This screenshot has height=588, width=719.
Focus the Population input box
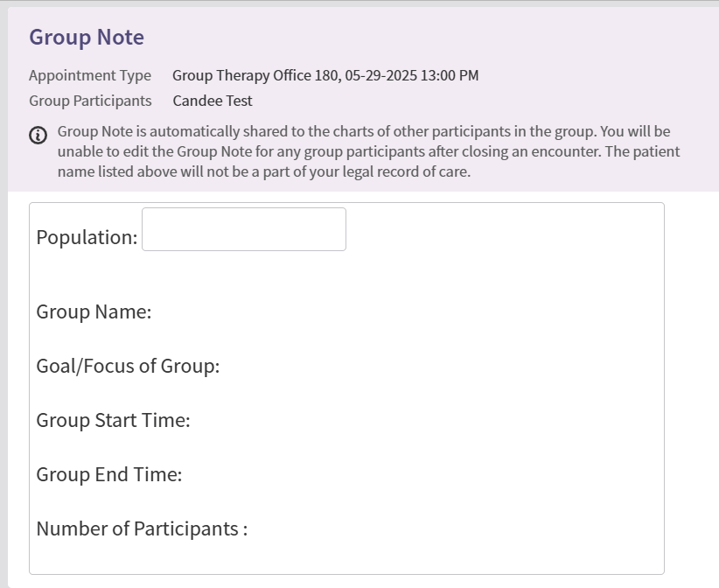(243, 229)
